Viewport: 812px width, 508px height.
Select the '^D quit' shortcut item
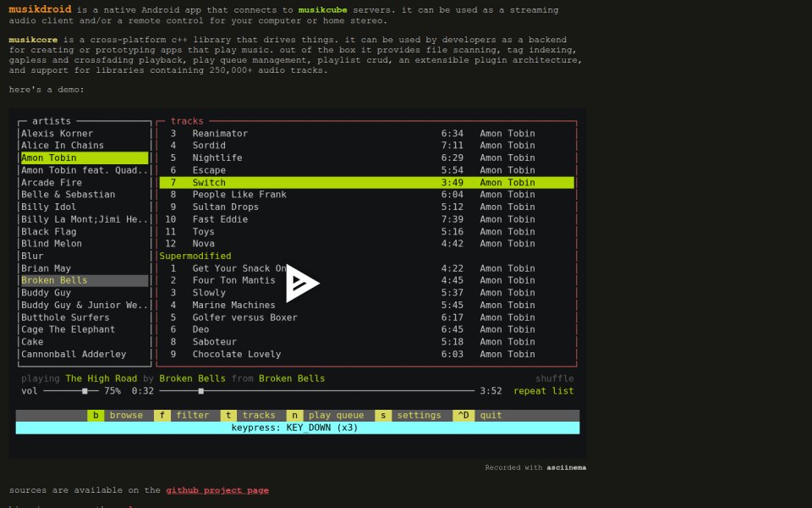pos(477,415)
